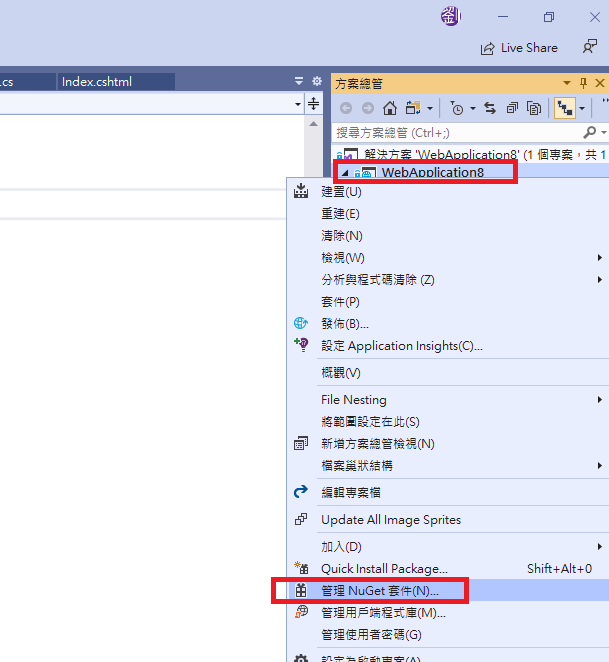Open the File Nesting submenu
Image resolution: width=609 pixels, height=662 pixels.
coord(448,400)
